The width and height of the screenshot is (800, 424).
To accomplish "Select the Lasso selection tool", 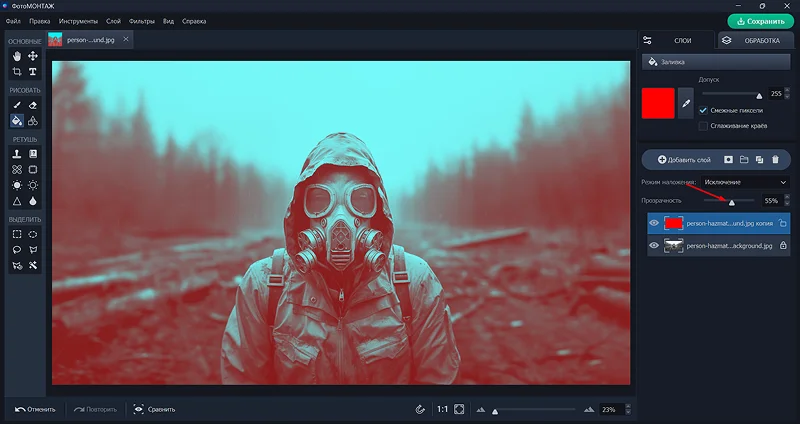I will pyautogui.click(x=17, y=250).
